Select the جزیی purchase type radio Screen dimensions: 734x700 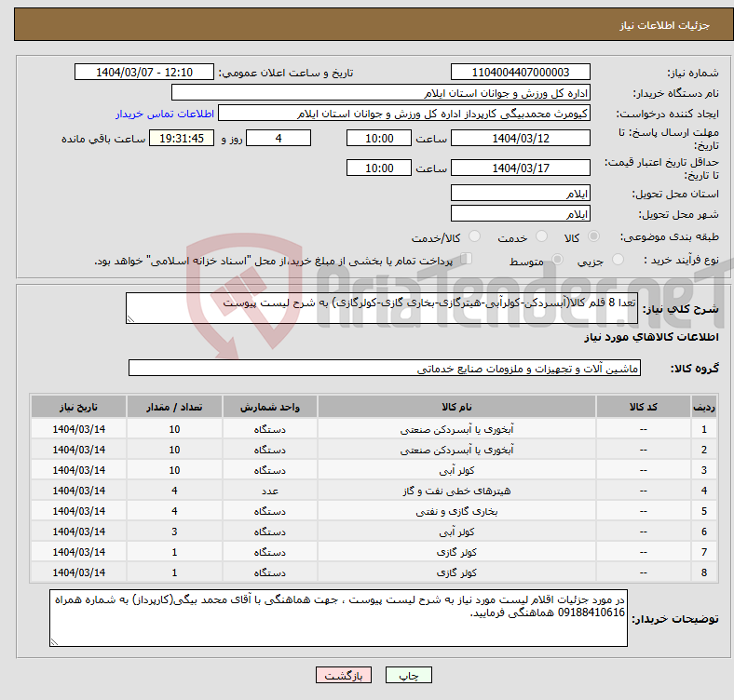pos(618,260)
